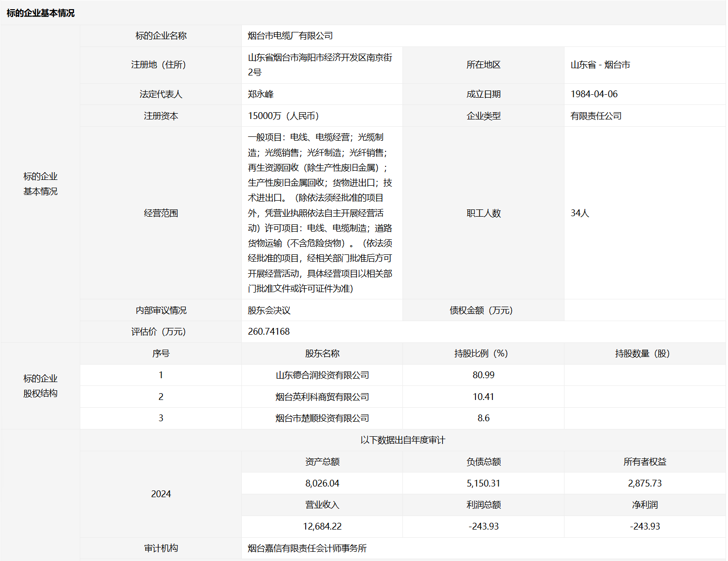The width and height of the screenshot is (728, 561).
Task: Click the 持股数量（股） column header
Action: tap(644, 354)
